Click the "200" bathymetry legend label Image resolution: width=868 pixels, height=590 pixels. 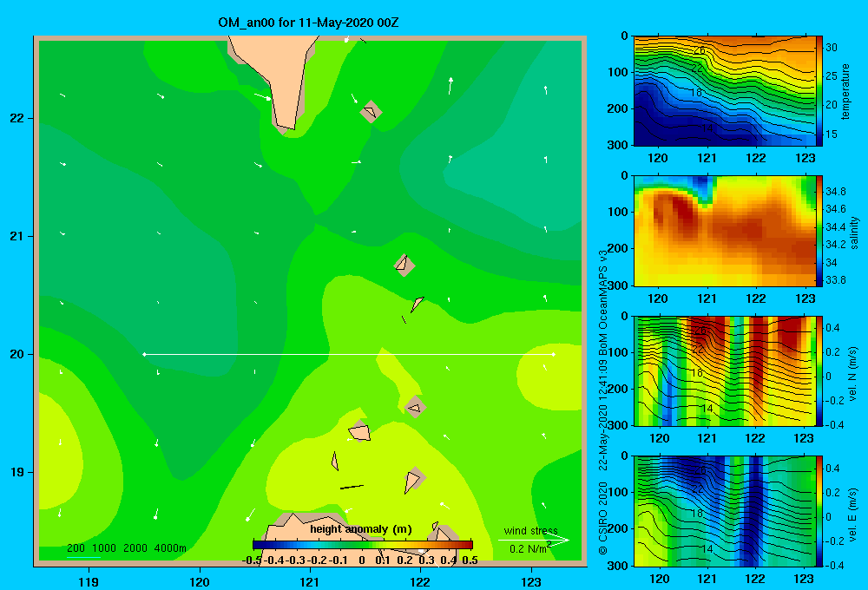[76, 548]
